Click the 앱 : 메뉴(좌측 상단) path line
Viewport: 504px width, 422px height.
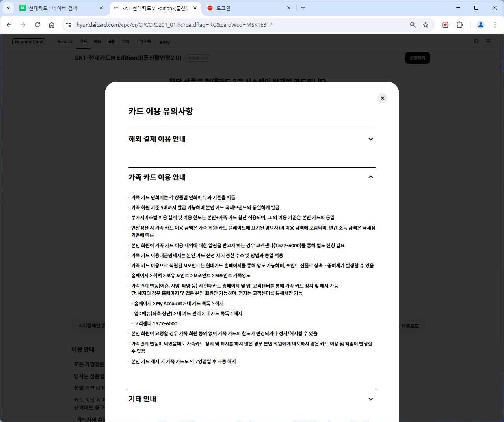tap(188, 313)
